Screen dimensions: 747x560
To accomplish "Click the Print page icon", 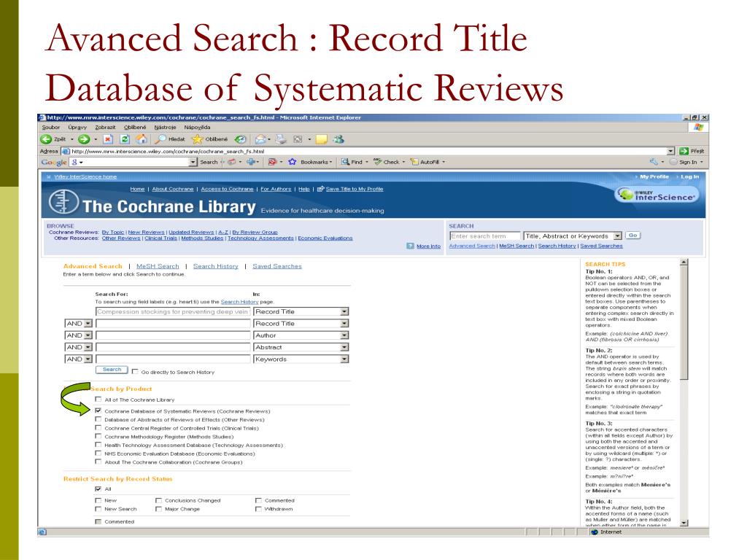I will point(281,139).
